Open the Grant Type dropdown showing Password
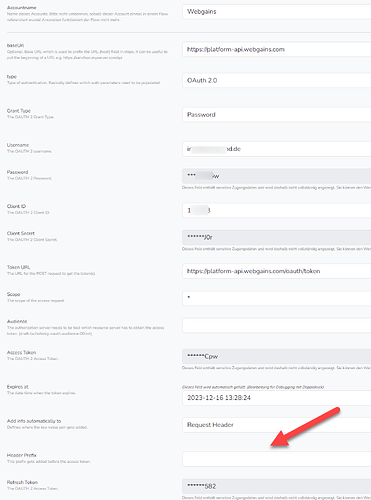The height and width of the screenshot is (500, 371). [x=277, y=115]
